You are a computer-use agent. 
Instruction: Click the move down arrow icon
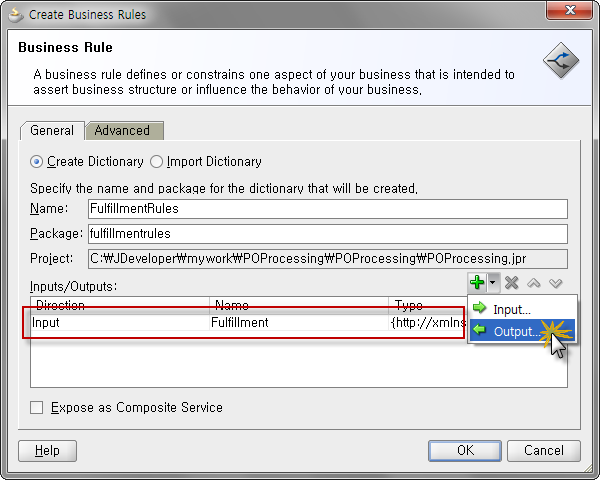[x=556, y=283]
